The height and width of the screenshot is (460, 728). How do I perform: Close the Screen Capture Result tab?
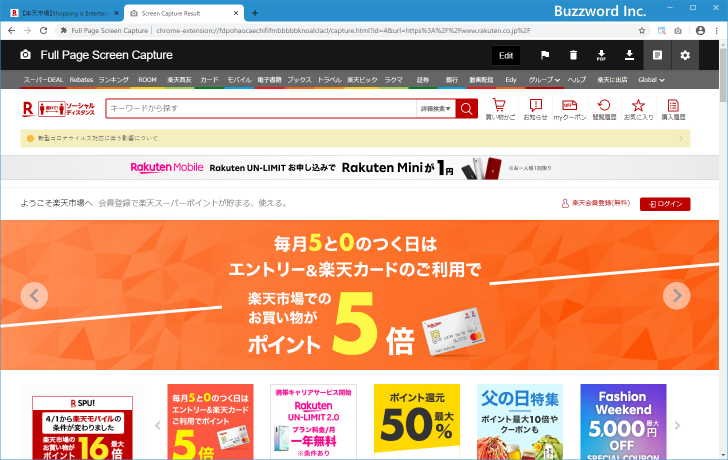click(x=235, y=13)
